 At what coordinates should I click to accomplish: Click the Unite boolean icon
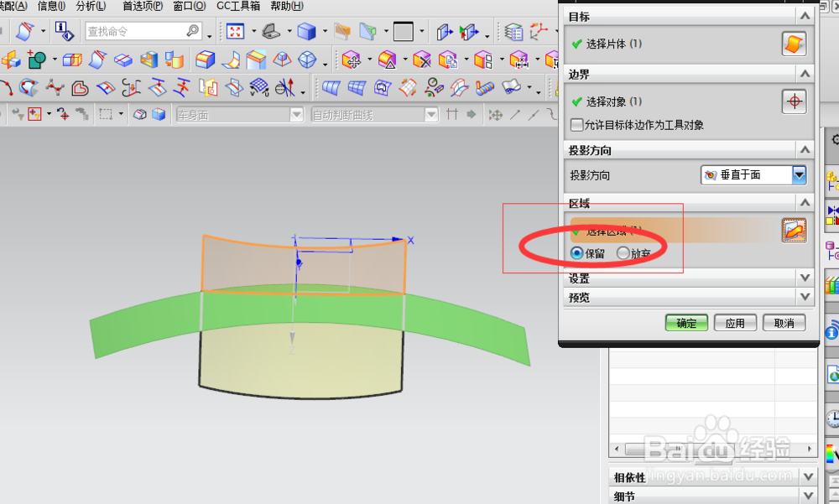click(35, 60)
